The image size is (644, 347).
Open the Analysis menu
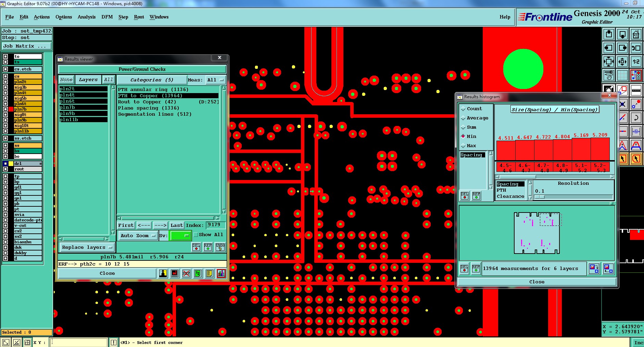coord(87,17)
